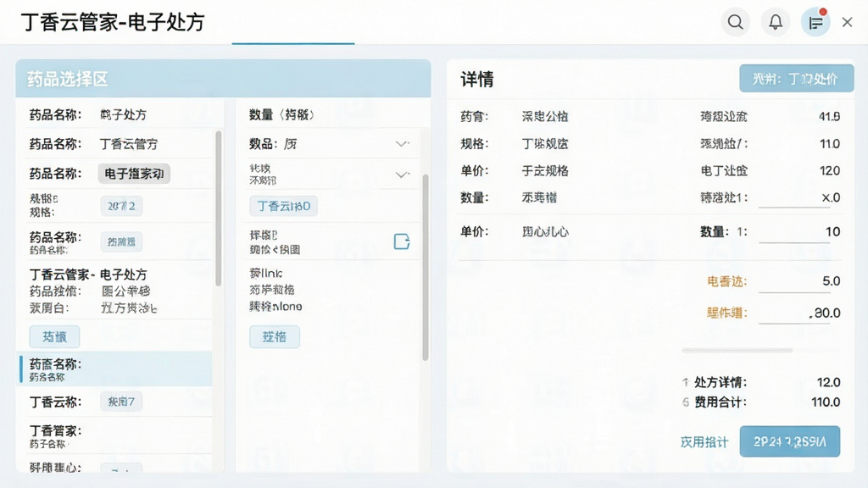
Task: Click the value 41.8 in details
Action: [x=829, y=117]
